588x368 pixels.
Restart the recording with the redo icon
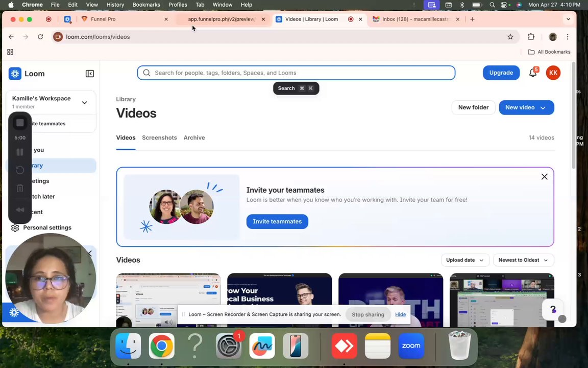[20, 170]
